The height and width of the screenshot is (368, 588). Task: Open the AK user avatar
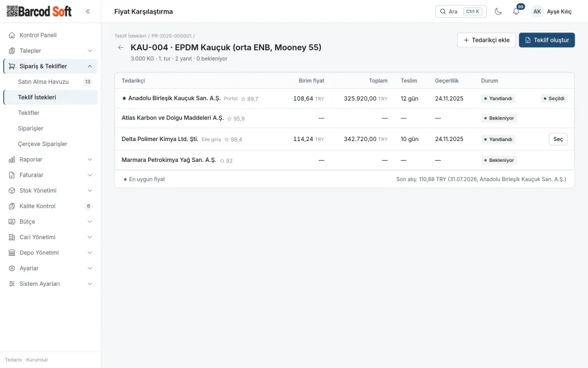point(537,11)
